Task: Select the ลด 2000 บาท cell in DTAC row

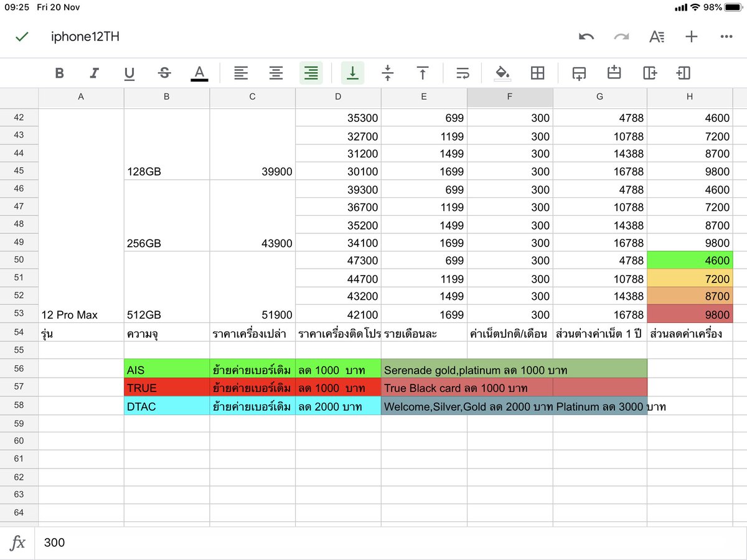Action: pos(338,406)
